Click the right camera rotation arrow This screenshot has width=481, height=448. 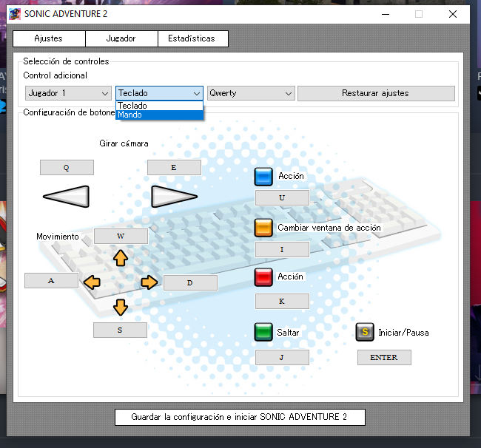tap(174, 197)
